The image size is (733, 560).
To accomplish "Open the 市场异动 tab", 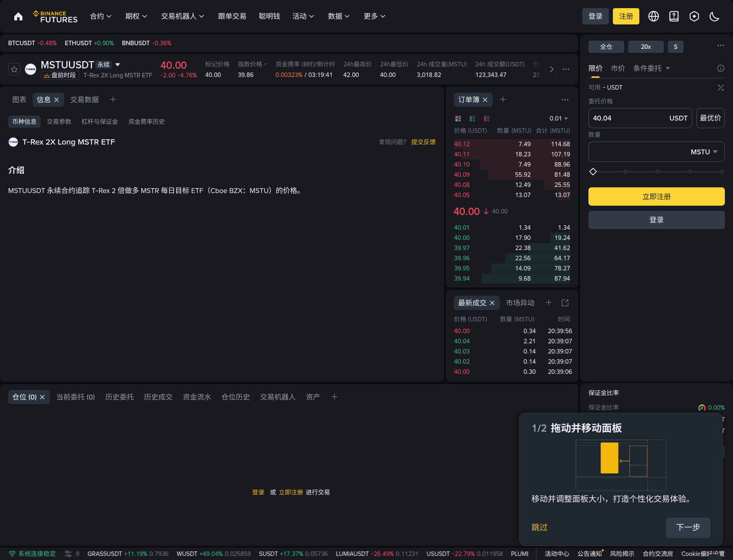I will tap(520, 303).
